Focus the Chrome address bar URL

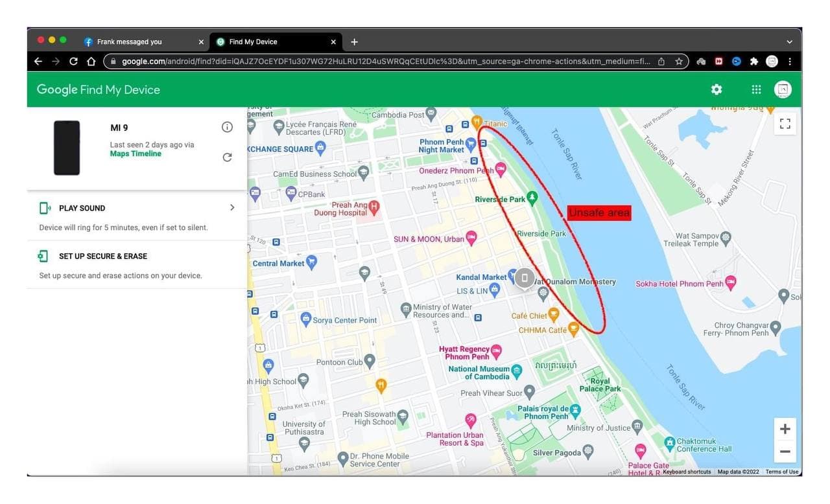pyautogui.click(x=385, y=62)
